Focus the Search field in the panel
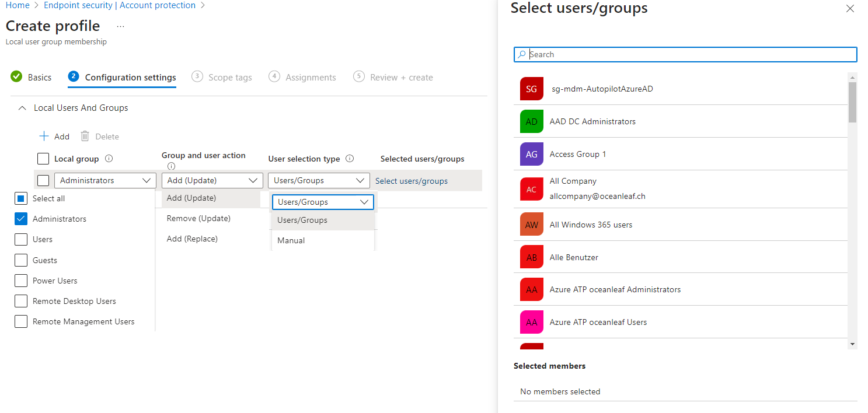This screenshot has width=868, height=413. pyautogui.click(x=685, y=54)
